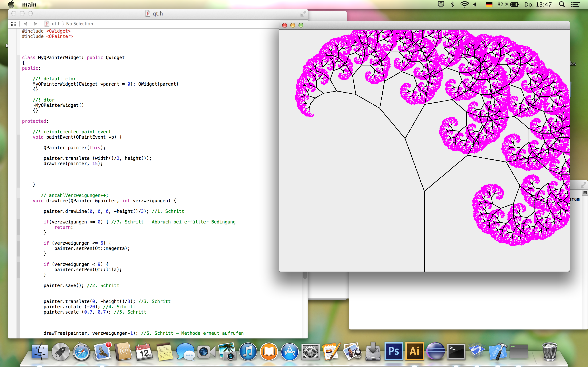Viewport: 588px width, 367px height.
Task: Open Terminal from the dock
Action: (456, 352)
